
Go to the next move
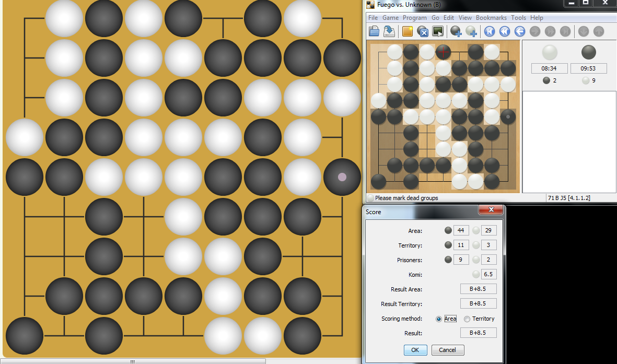click(535, 31)
